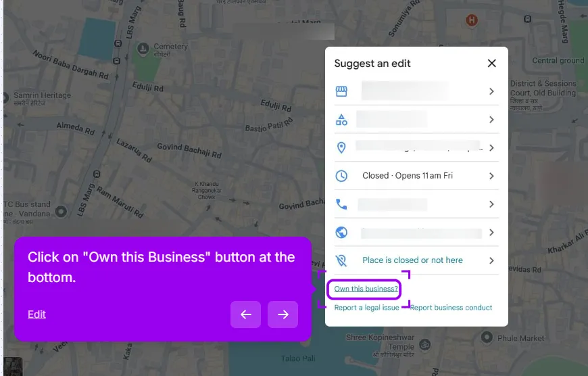
Task: Click the 'Govind Bachaji Rd' map label
Action: tap(189, 151)
